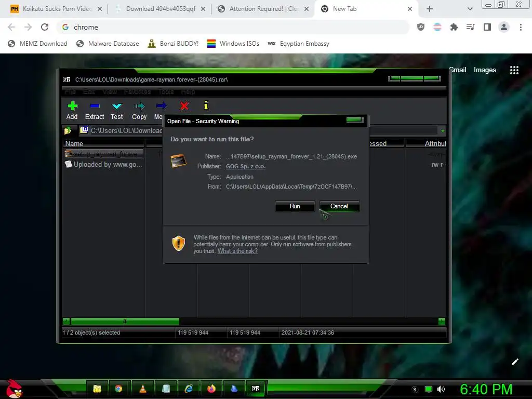Switch to the Attention Required tab

263,9
